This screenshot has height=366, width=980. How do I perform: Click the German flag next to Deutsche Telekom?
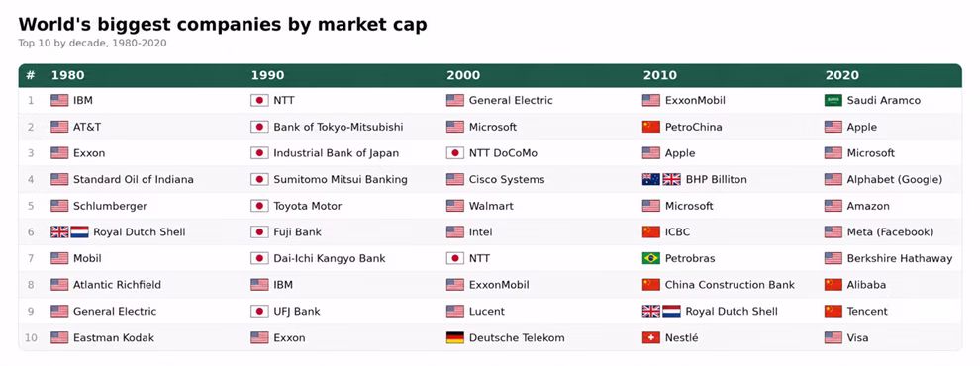pos(455,338)
